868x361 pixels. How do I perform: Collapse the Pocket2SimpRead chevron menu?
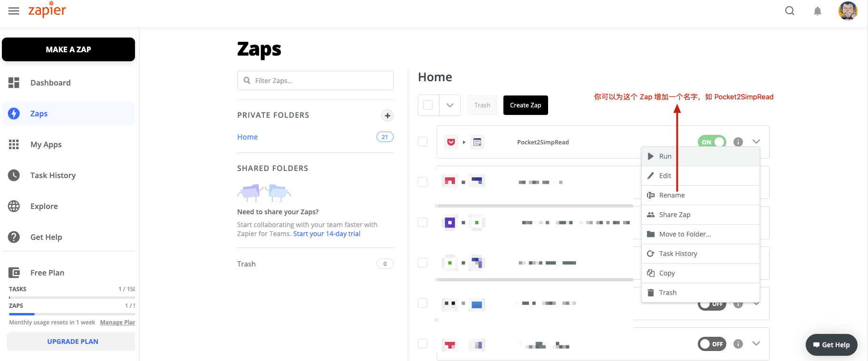[x=756, y=142]
